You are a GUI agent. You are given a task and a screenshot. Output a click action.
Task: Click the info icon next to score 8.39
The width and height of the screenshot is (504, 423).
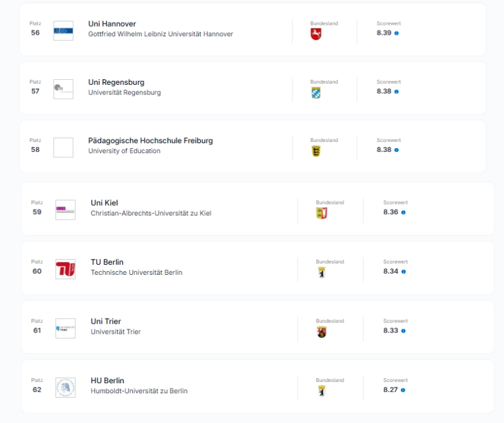(396, 33)
